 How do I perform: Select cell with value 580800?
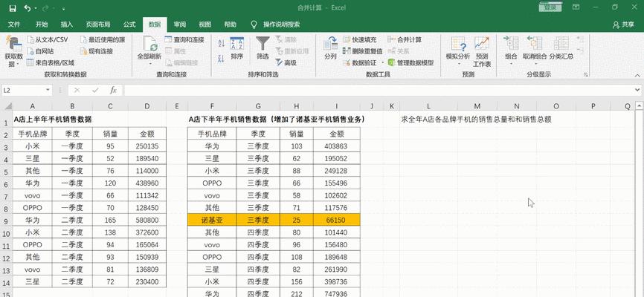[x=147, y=221]
